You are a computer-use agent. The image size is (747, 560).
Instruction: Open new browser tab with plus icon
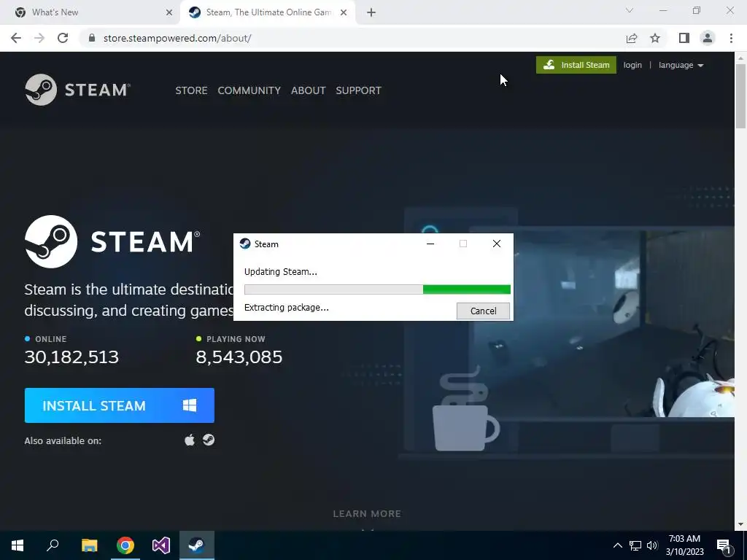tap(371, 12)
